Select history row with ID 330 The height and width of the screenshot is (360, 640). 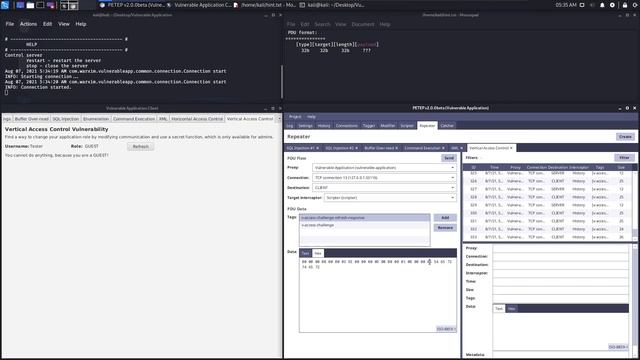click(x=548, y=213)
